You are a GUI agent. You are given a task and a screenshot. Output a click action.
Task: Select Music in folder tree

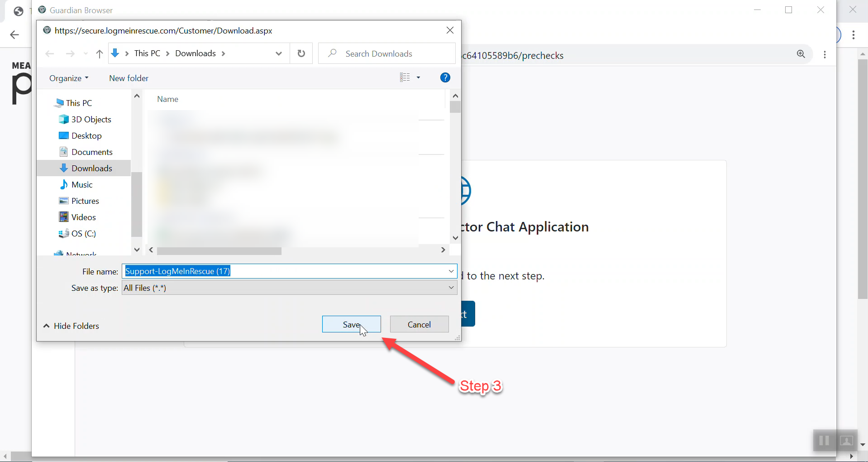point(82,184)
